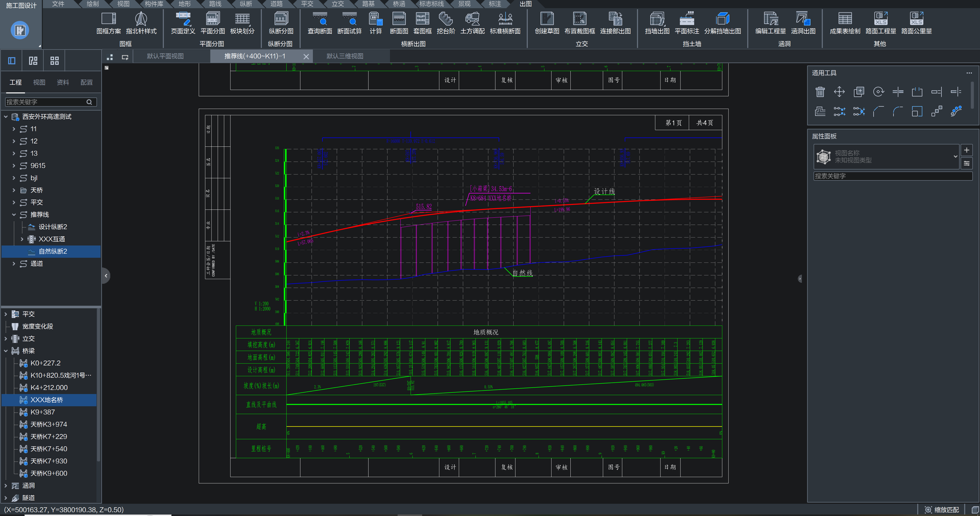980x516 pixels.
Task: Click the rotate tool in 通用工具
Action: (878, 92)
